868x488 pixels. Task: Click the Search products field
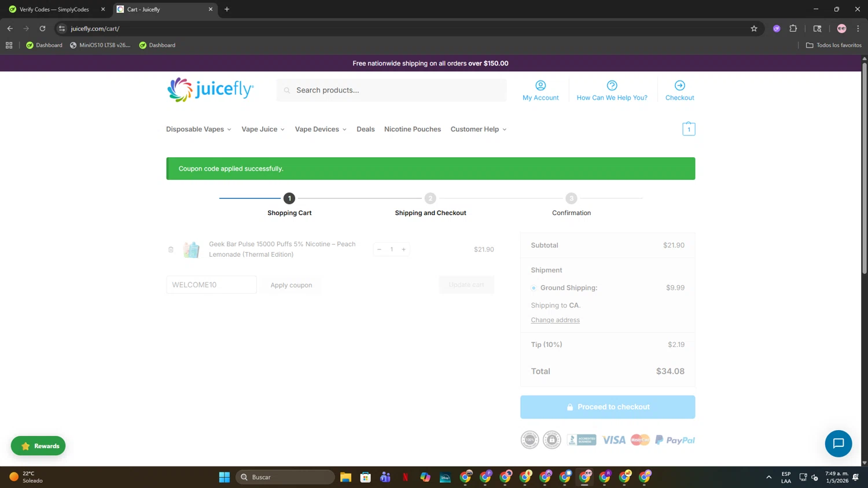[391, 90]
